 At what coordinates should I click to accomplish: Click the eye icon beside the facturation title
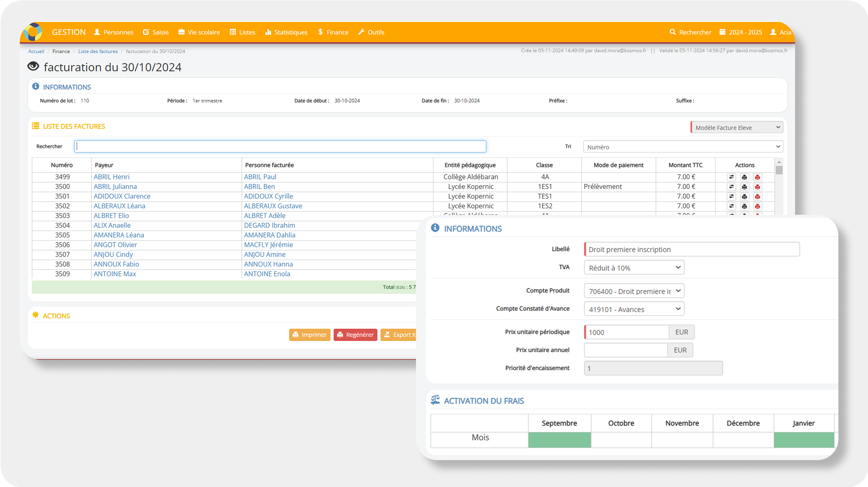click(33, 66)
